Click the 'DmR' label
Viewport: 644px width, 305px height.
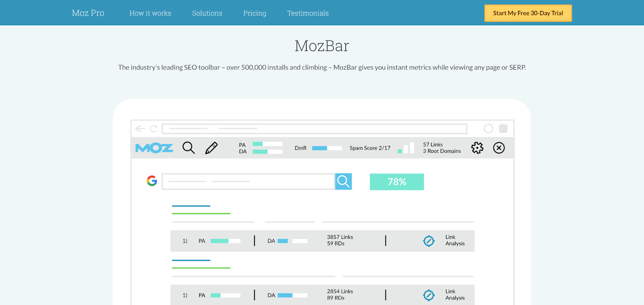coord(301,148)
